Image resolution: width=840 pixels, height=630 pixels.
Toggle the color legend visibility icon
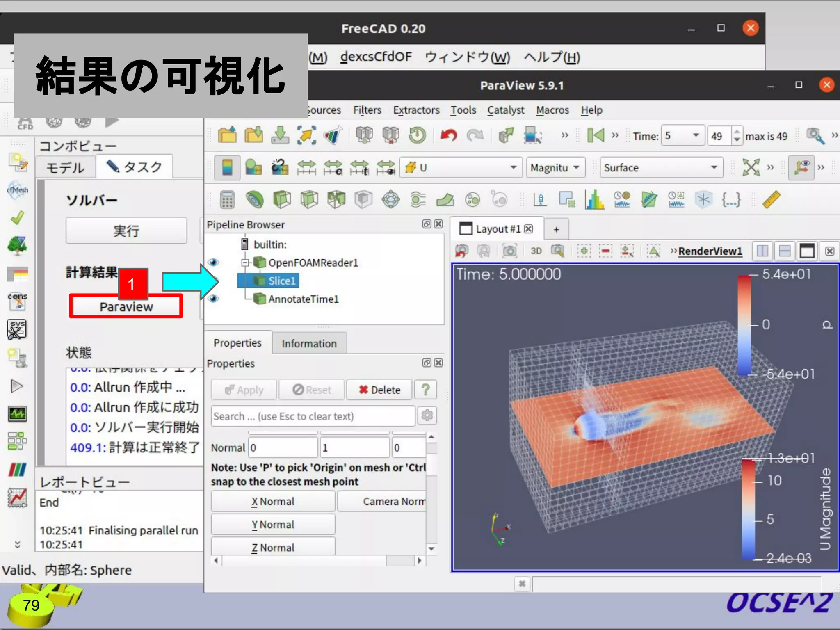tap(227, 168)
